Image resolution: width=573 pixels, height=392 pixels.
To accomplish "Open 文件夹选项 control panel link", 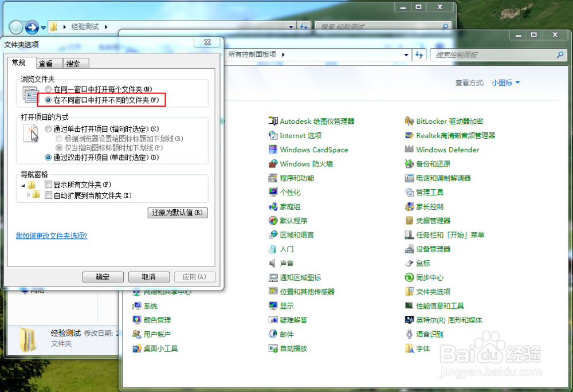I will tap(433, 292).
